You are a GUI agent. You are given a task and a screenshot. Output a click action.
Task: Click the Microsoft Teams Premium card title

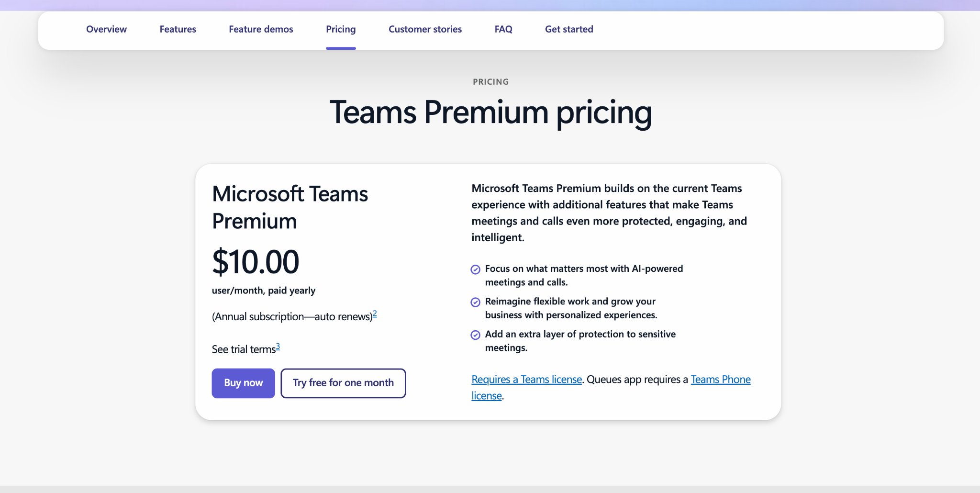tap(290, 207)
